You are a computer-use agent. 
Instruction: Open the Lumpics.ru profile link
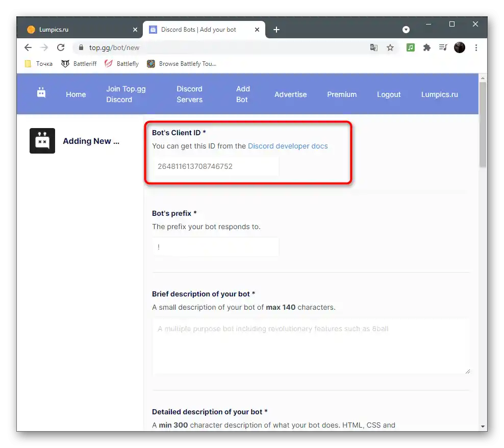coord(440,94)
